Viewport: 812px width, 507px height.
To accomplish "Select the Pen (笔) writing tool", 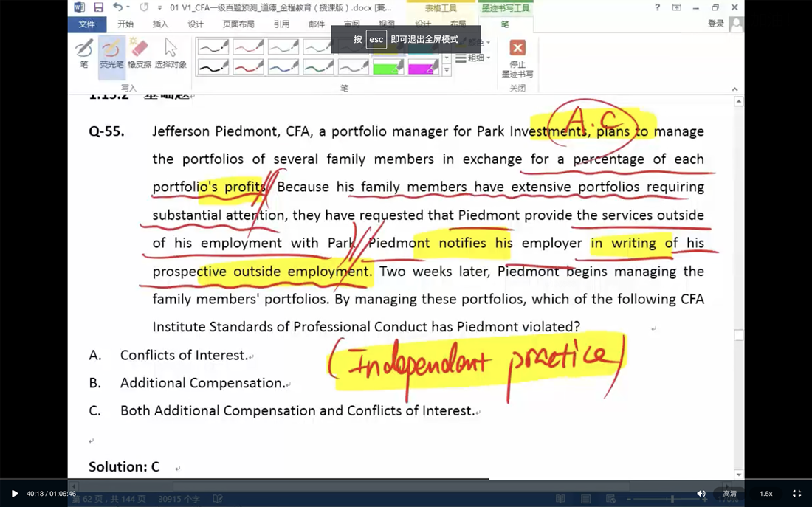I will (84, 55).
